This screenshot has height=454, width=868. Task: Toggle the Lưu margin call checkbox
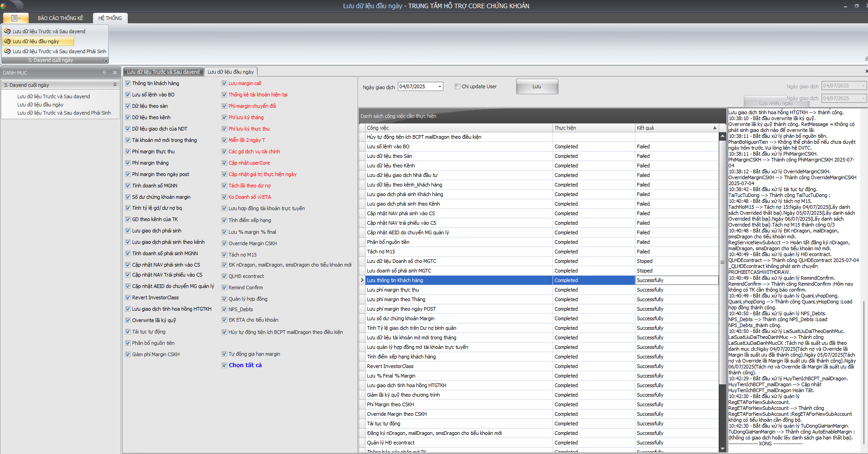point(224,83)
